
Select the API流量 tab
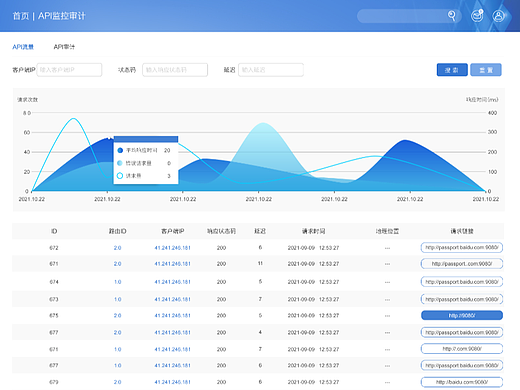point(23,47)
